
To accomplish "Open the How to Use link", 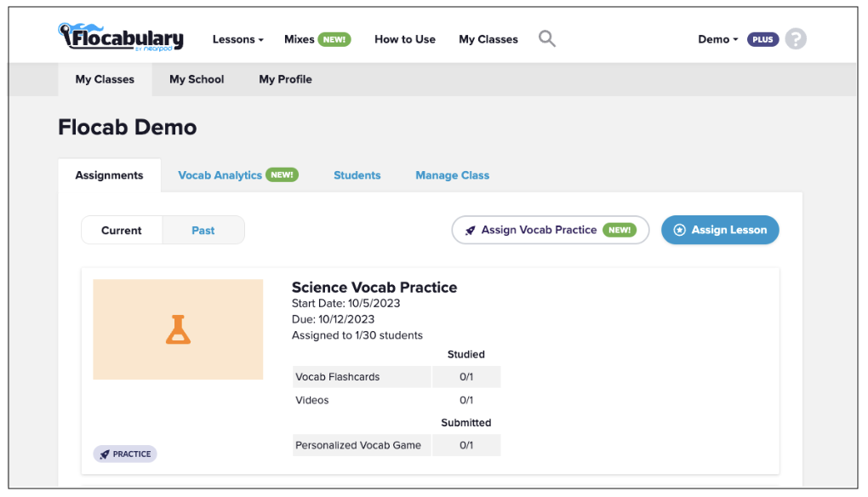I will tap(405, 39).
